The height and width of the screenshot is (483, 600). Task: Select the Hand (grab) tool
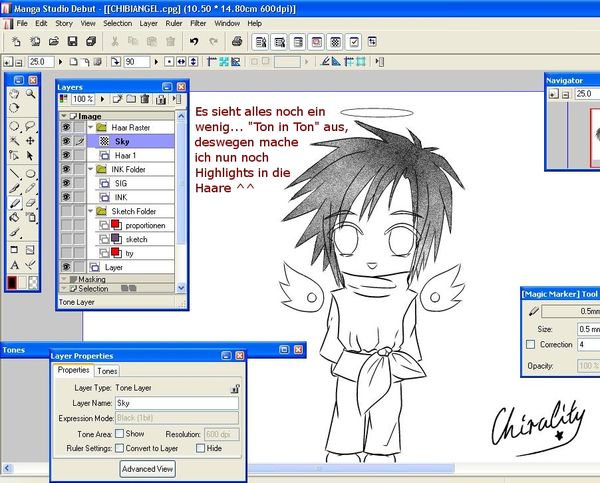pos(14,94)
